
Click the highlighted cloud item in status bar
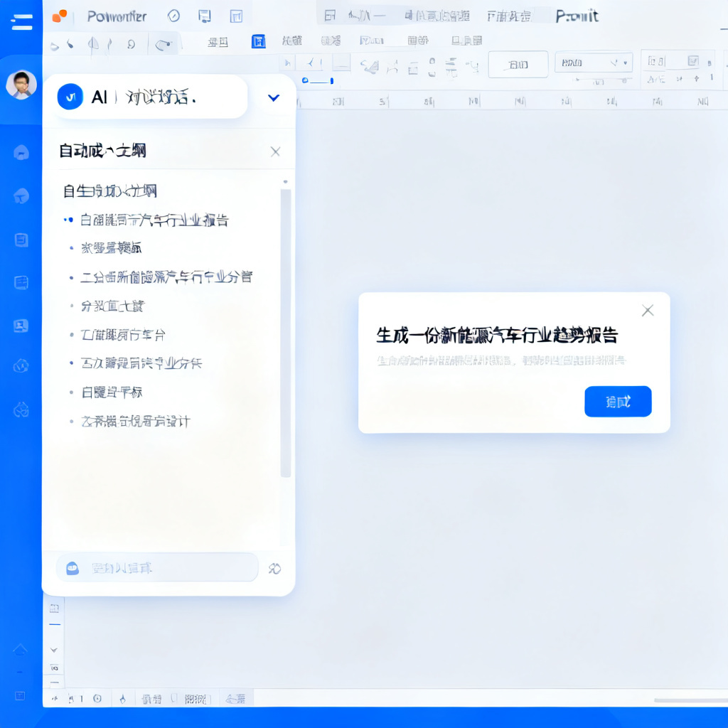236,698
